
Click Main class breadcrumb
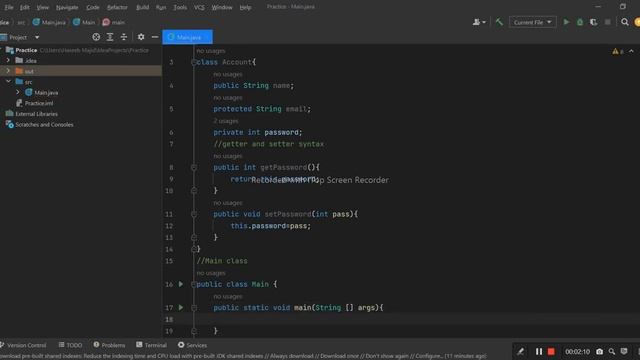(x=84, y=22)
